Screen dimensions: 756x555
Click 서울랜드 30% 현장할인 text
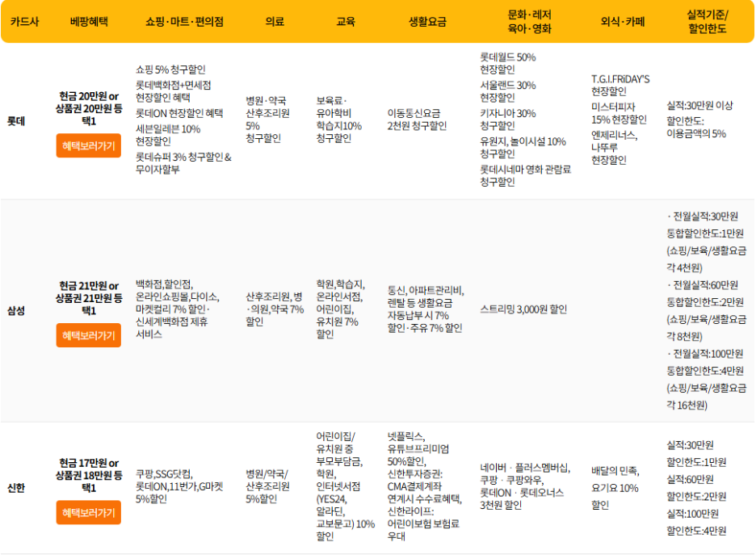pos(508,91)
